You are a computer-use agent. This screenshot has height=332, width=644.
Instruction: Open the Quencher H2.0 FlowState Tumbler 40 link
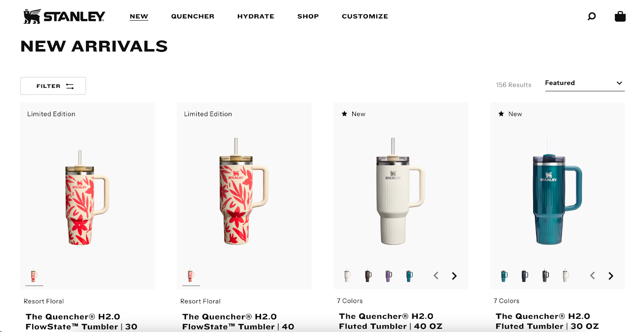coord(238,322)
